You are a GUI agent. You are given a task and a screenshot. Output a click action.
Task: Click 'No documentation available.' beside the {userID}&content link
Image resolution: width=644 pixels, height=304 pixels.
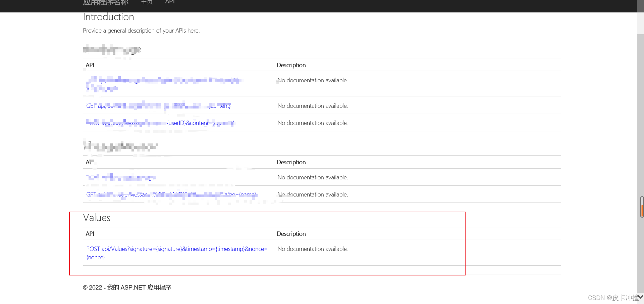click(313, 123)
